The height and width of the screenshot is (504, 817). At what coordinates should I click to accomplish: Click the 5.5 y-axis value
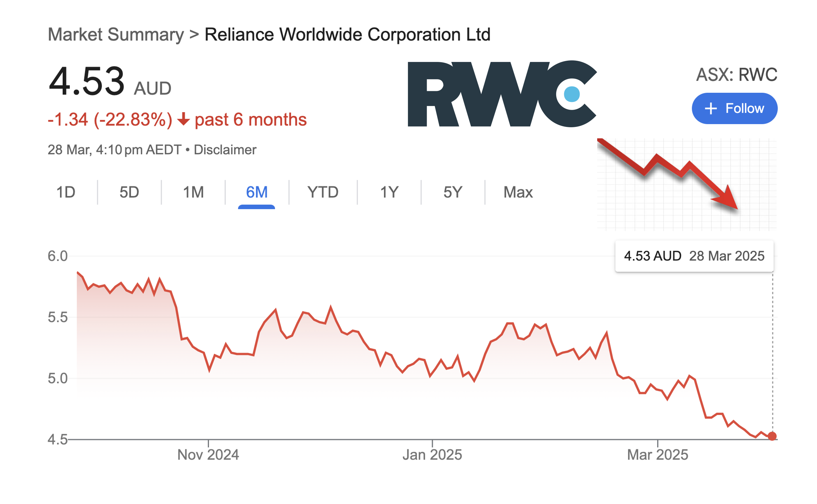(x=57, y=317)
